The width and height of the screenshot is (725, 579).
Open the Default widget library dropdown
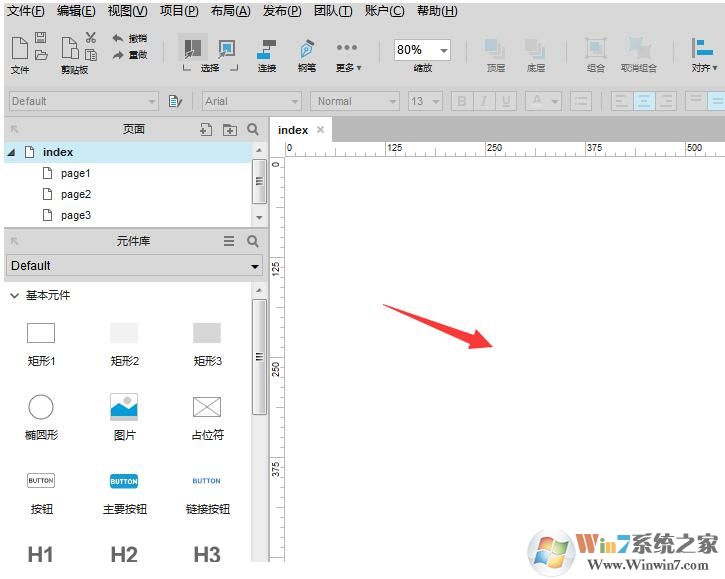tap(134, 266)
